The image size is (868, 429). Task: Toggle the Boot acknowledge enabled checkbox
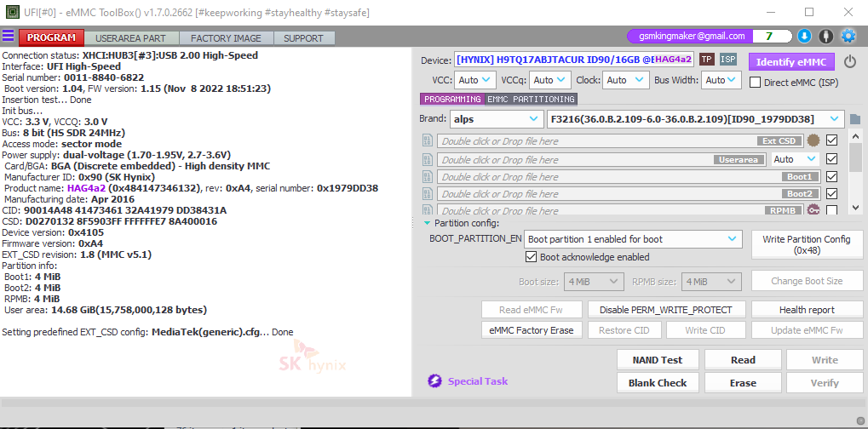coord(531,257)
